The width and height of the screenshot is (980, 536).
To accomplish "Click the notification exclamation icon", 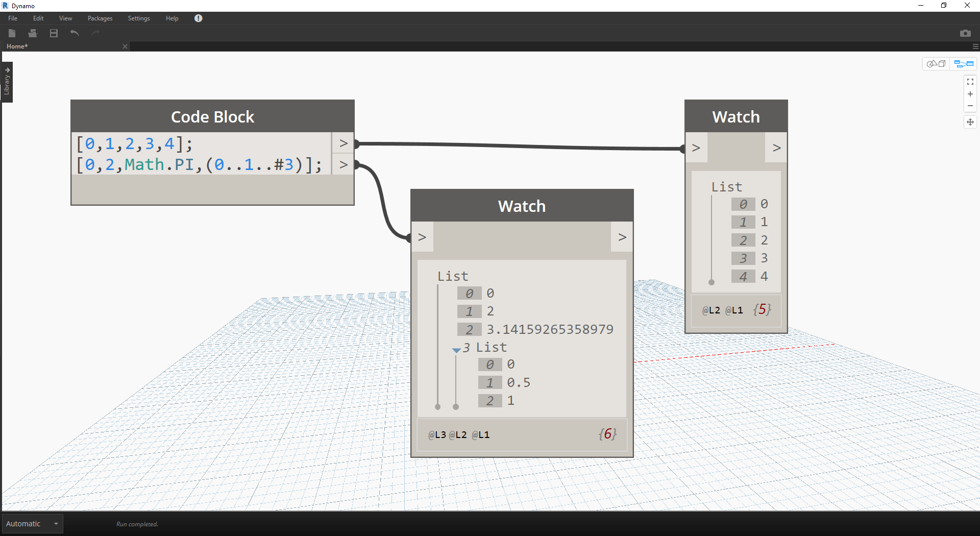I will 198,18.
